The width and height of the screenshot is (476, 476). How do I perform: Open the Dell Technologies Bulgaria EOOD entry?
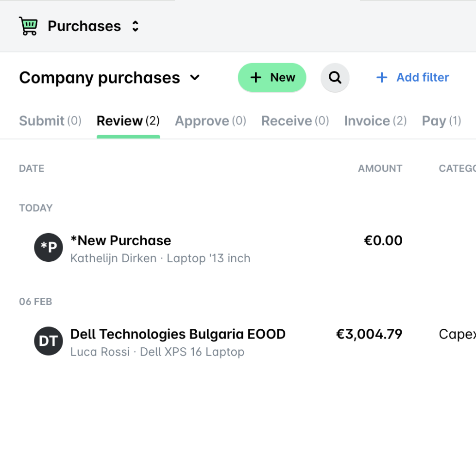[178, 334]
